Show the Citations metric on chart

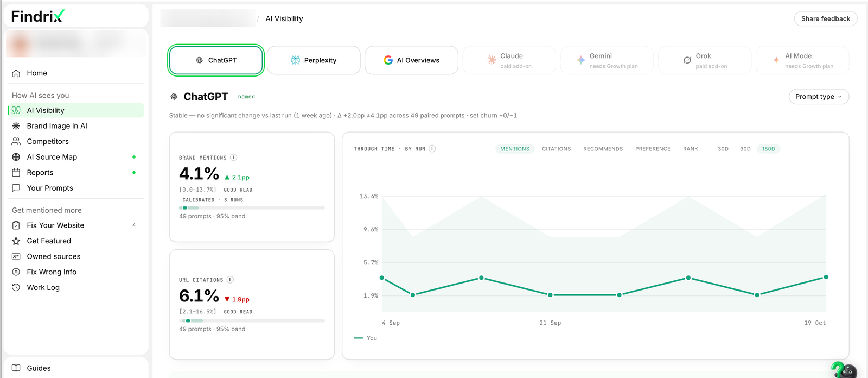[x=557, y=149]
